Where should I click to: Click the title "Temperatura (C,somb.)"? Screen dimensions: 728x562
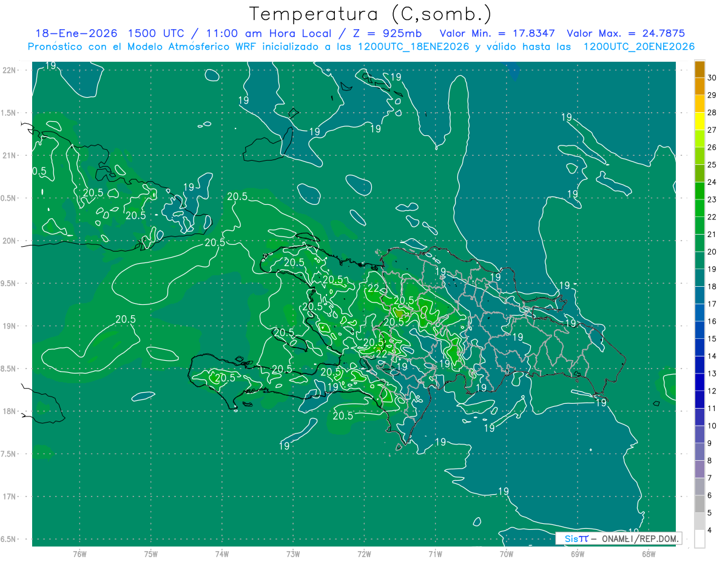pyautogui.click(x=371, y=14)
